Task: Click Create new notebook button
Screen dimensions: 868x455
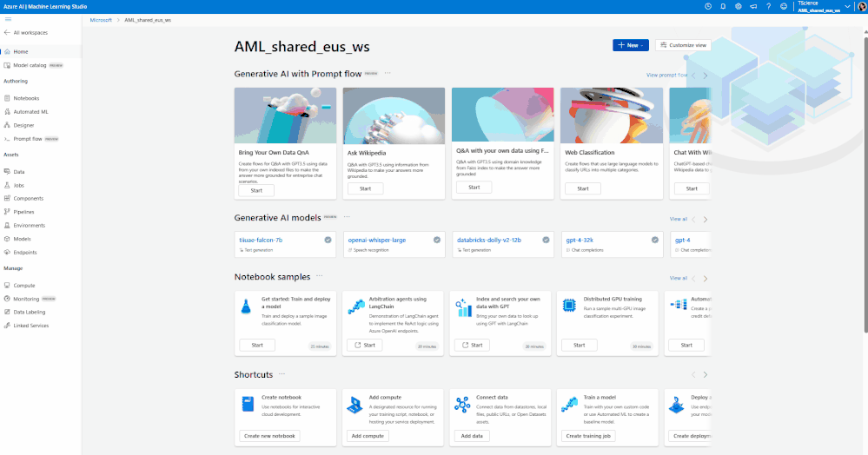Action: (269, 436)
